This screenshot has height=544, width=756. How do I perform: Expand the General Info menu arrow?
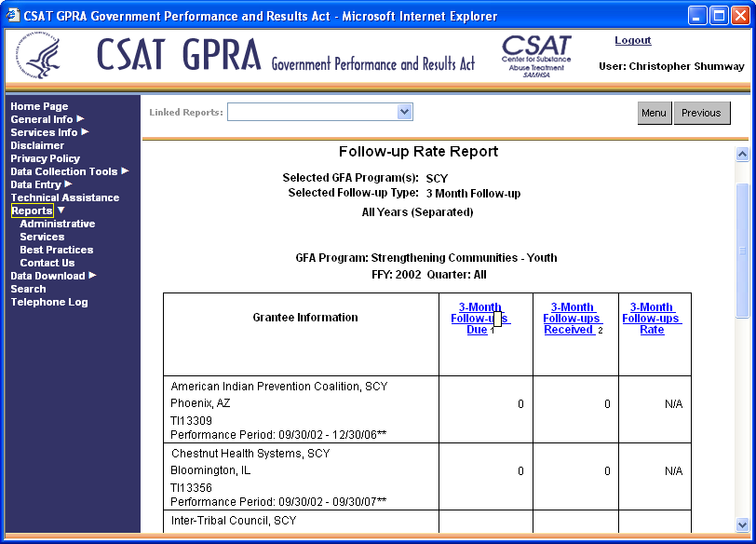point(80,119)
